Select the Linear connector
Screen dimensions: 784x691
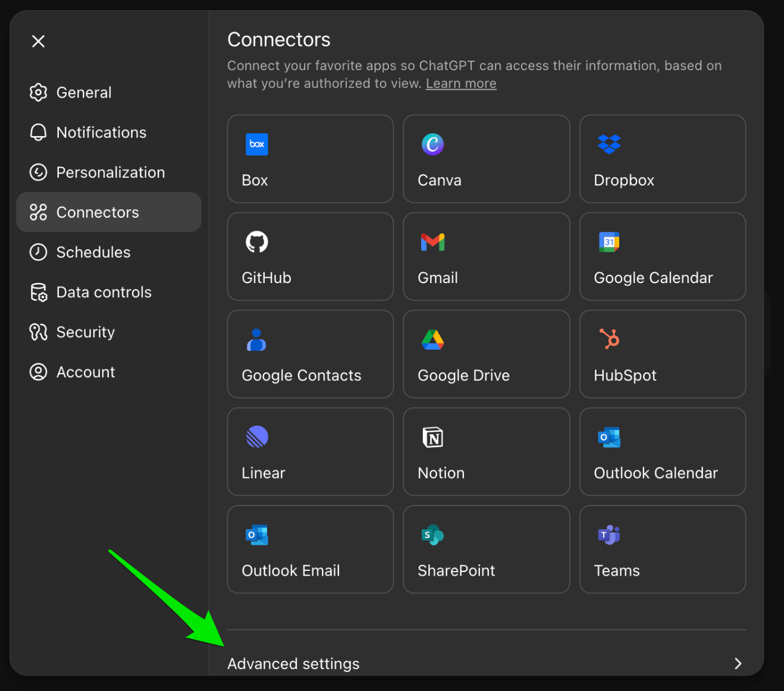point(310,451)
